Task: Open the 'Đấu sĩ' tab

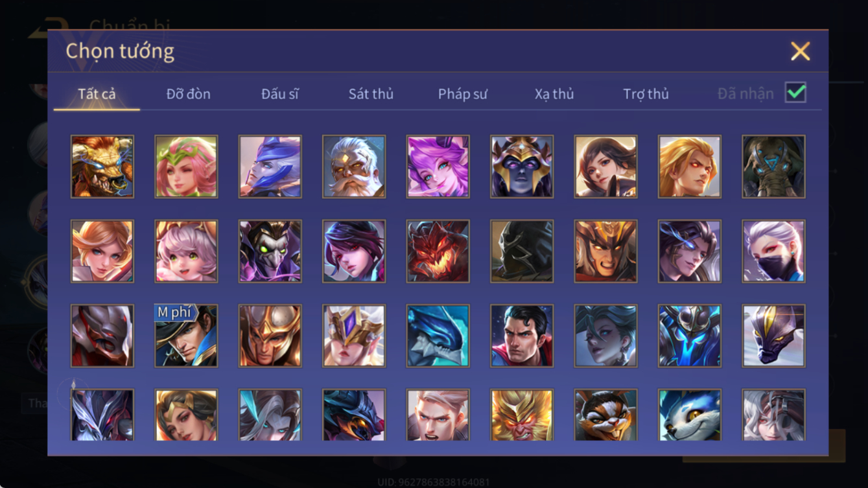Action: coord(279,94)
